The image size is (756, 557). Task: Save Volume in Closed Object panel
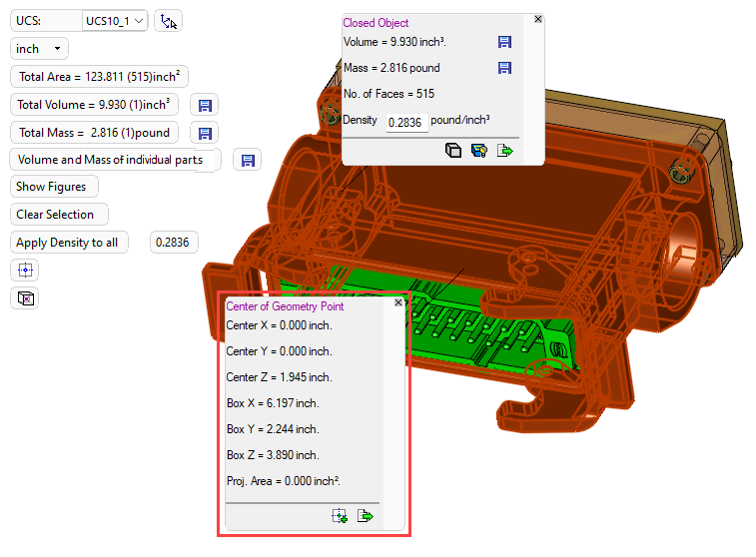pyautogui.click(x=504, y=42)
